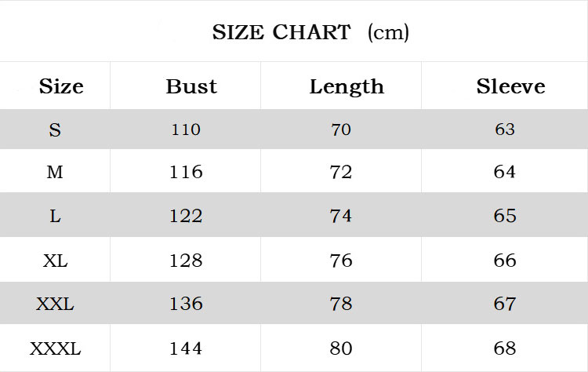Select the Size column header
This screenshot has width=588, height=372.
click(61, 86)
